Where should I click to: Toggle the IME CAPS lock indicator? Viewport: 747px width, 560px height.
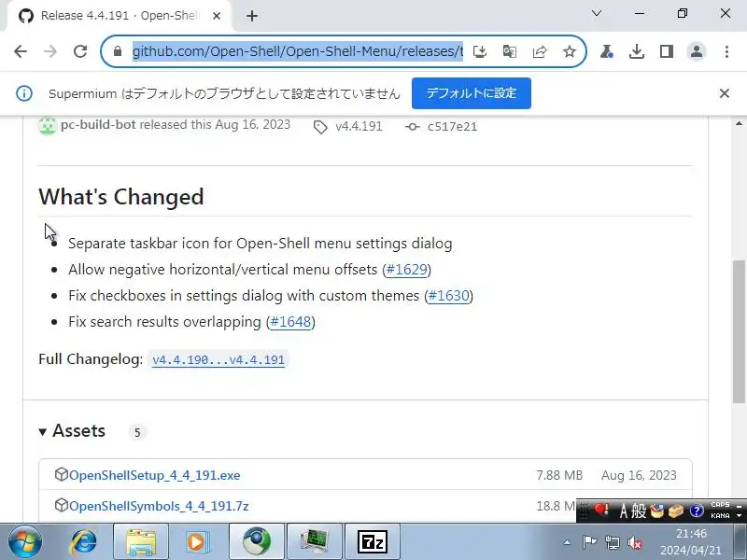pos(720,505)
